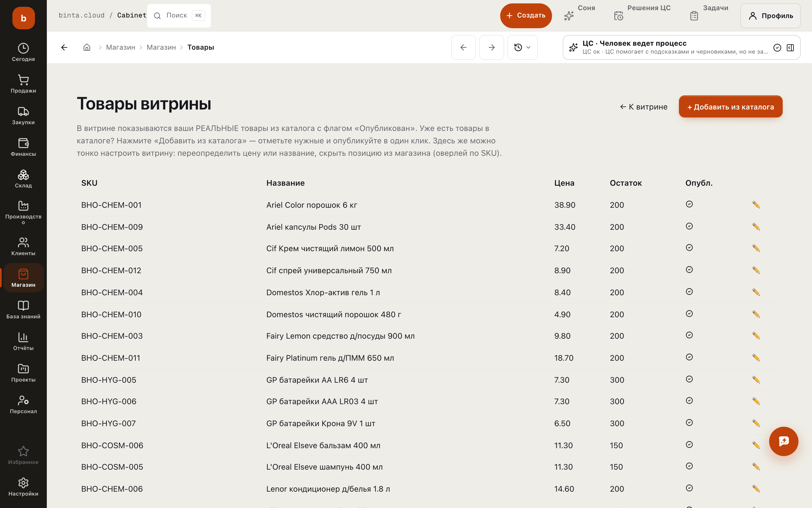Toggle published mark for BHO-CHEM-012
812x508 pixels.
[x=689, y=270]
